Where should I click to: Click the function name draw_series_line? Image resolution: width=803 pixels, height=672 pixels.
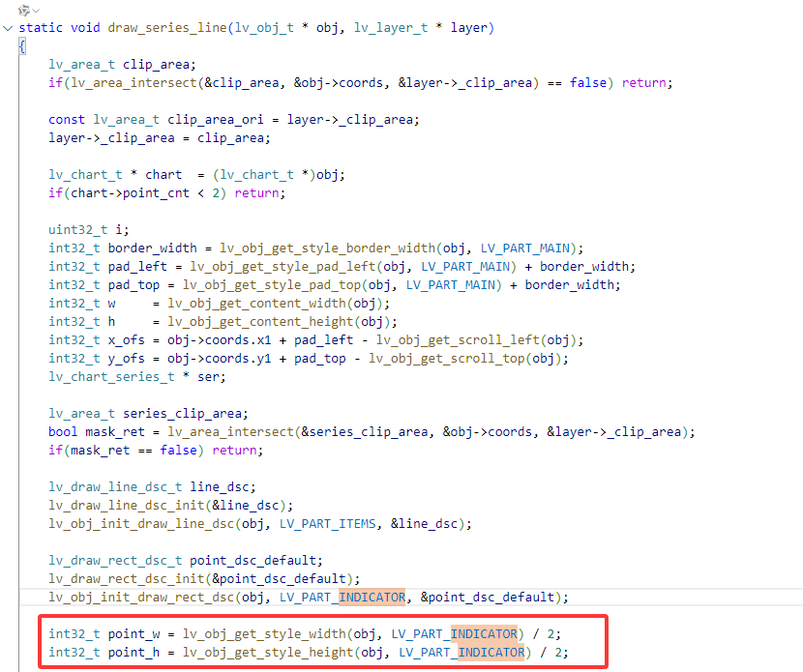[167, 28]
